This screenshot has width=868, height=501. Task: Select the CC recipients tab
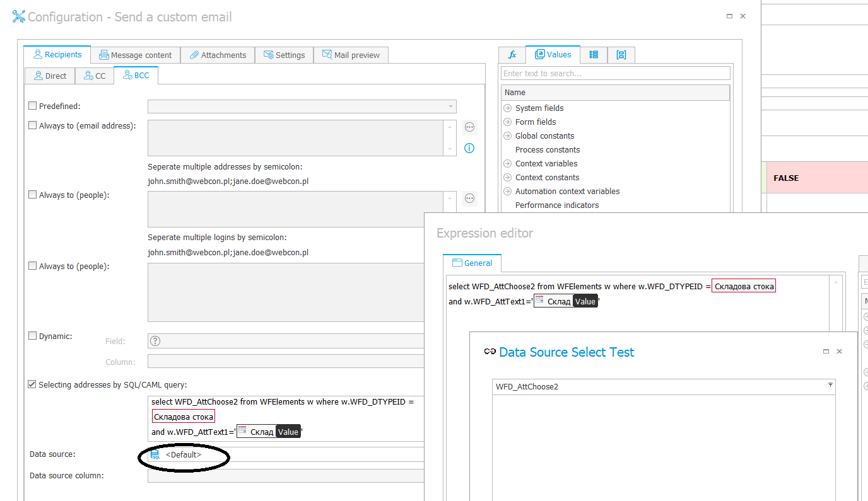coord(95,76)
